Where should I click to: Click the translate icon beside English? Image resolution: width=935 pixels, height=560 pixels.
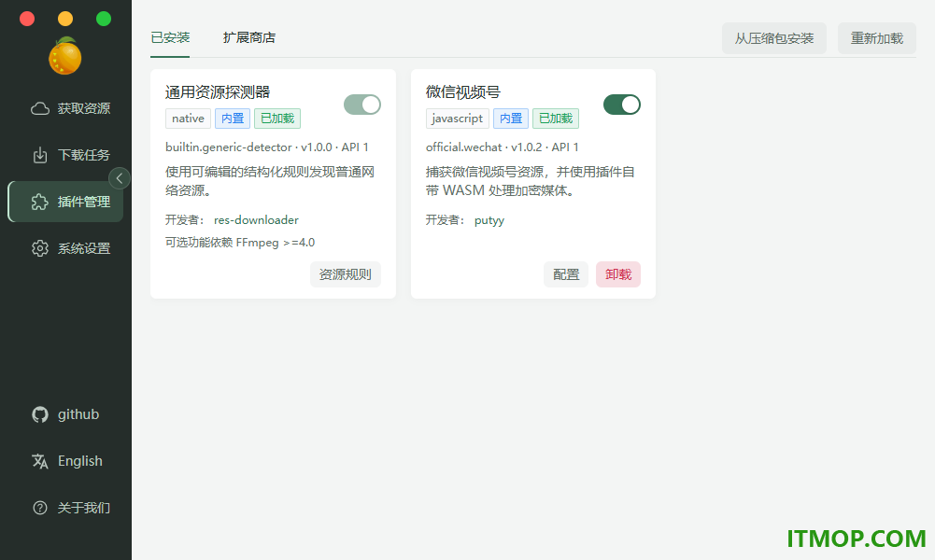click(40, 461)
